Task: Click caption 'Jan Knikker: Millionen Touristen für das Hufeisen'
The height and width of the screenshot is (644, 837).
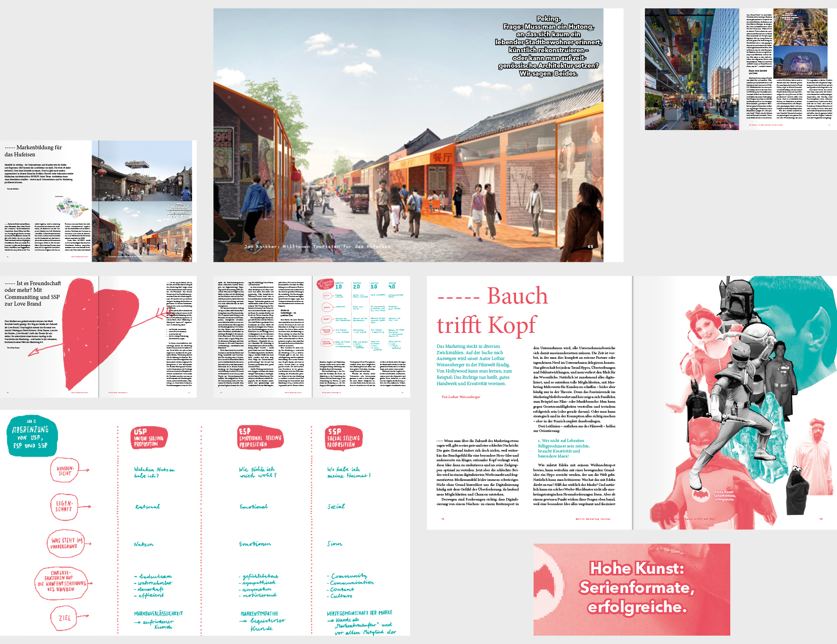Action: coord(317,247)
